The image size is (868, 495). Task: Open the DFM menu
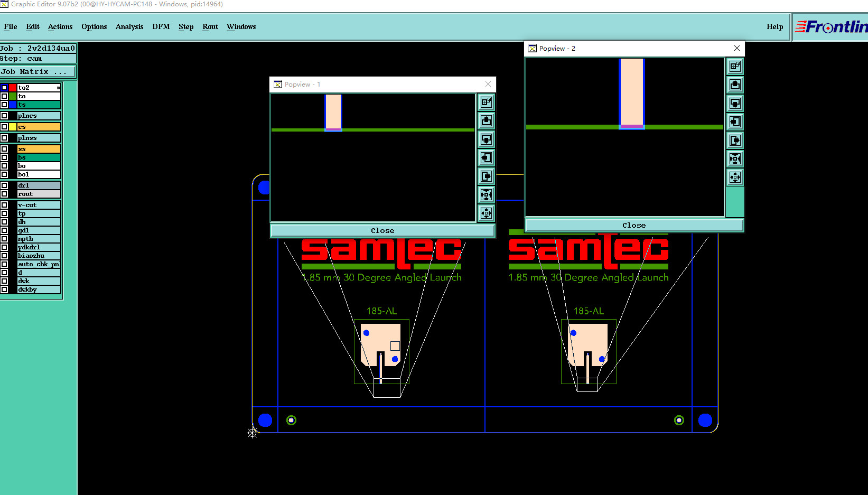(161, 26)
